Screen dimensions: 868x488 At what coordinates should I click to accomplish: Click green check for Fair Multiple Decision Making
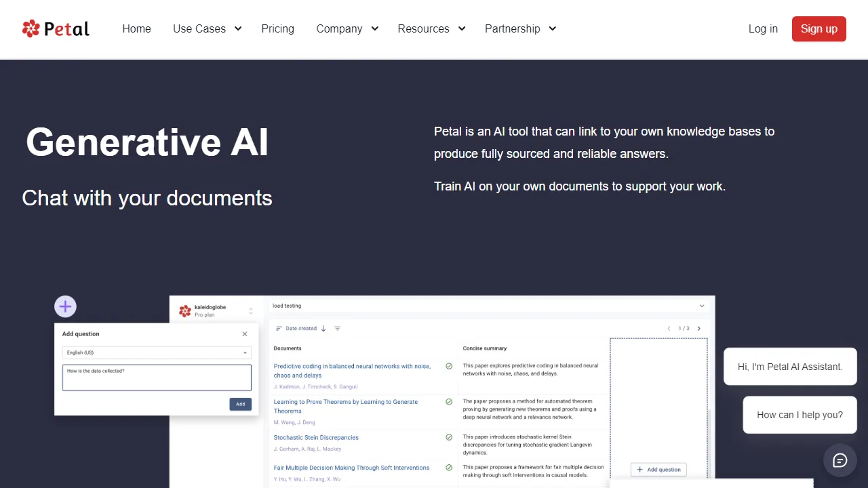tap(449, 468)
